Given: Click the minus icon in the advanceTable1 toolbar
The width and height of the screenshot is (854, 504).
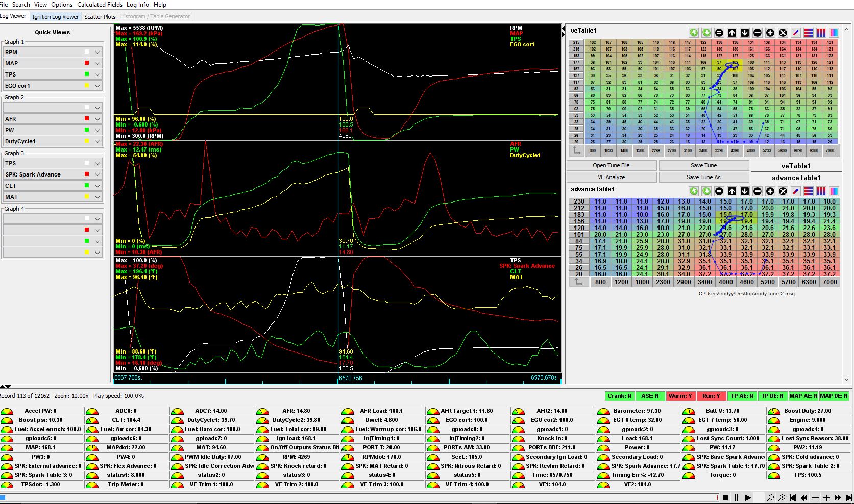Looking at the screenshot, I should [758, 191].
